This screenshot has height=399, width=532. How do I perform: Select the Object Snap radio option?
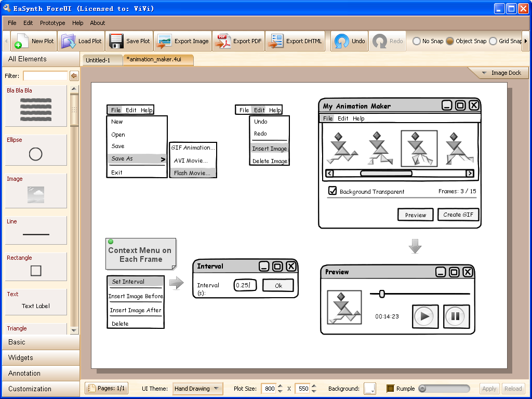450,41
